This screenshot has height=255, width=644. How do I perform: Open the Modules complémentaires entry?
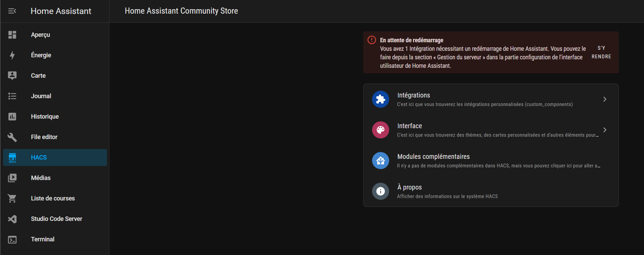491,161
